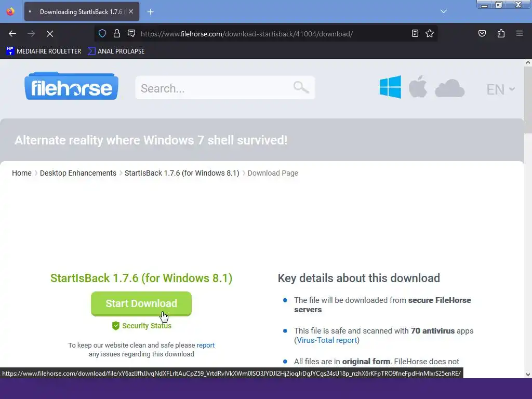The width and height of the screenshot is (532, 399).
Task: Open the Virus-Total report link
Action: pos(327,340)
